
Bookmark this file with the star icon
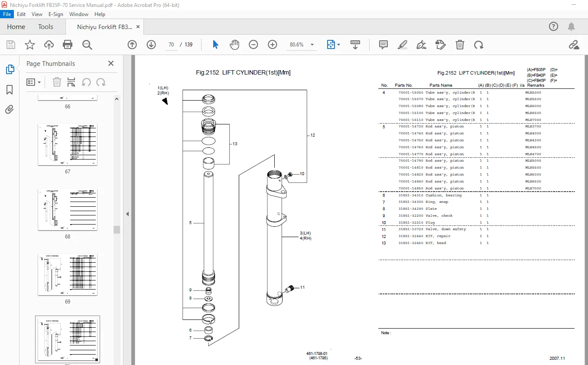click(x=30, y=45)
